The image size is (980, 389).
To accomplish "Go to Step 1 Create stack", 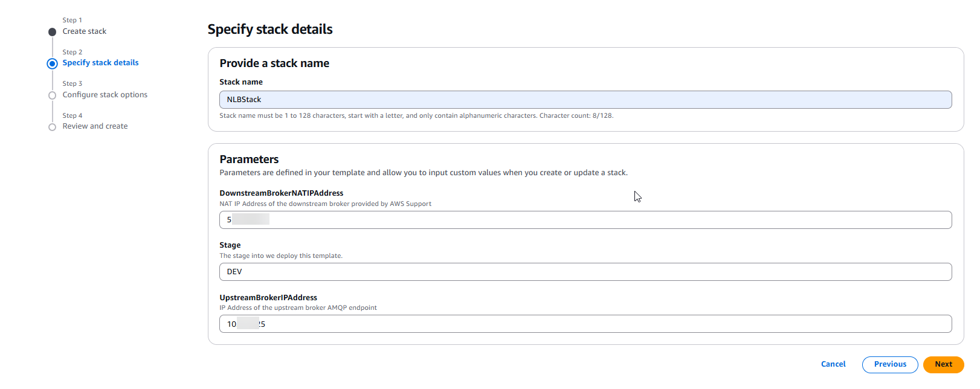I will (x=85, y=31).
